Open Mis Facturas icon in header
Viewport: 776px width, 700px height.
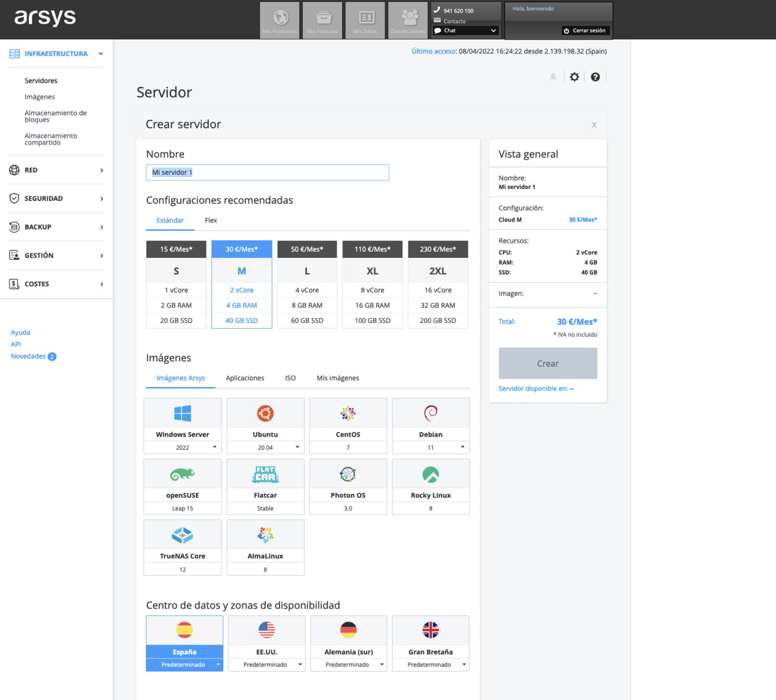322,18
